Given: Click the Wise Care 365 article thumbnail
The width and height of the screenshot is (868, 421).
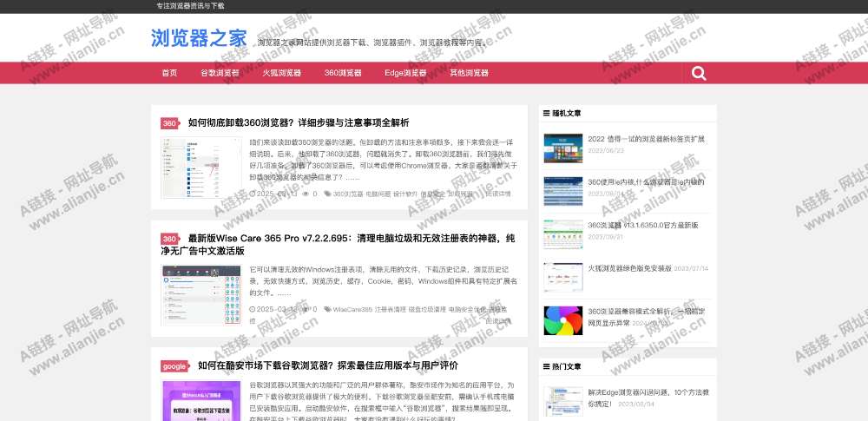Looking at the screenshot, I should 201,295.
